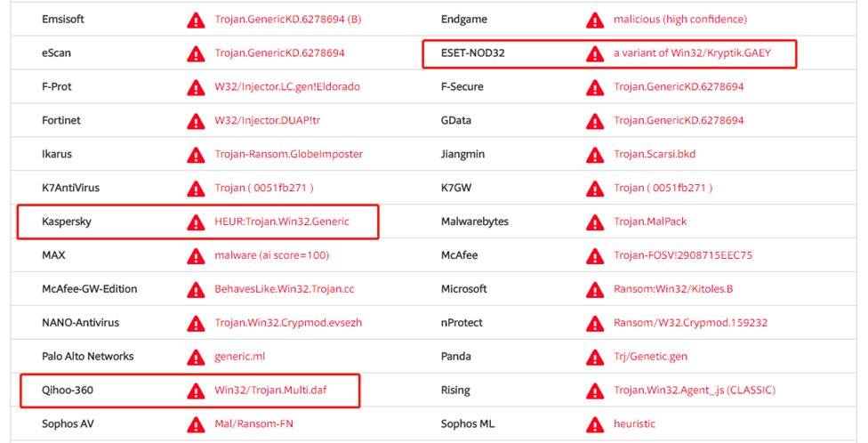Select the McAfee-GW-Edition vendor label

pos(89,289)
